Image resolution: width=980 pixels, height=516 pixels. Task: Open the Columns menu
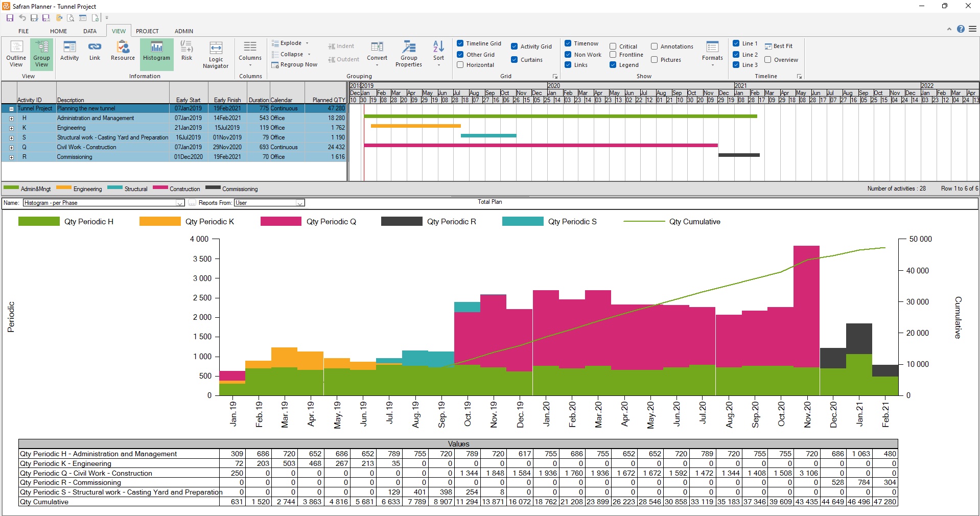click(250, 54)
